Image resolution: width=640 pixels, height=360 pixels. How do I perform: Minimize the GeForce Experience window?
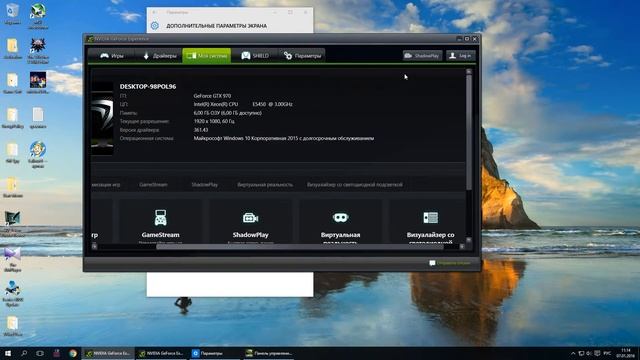pos(459,39)
